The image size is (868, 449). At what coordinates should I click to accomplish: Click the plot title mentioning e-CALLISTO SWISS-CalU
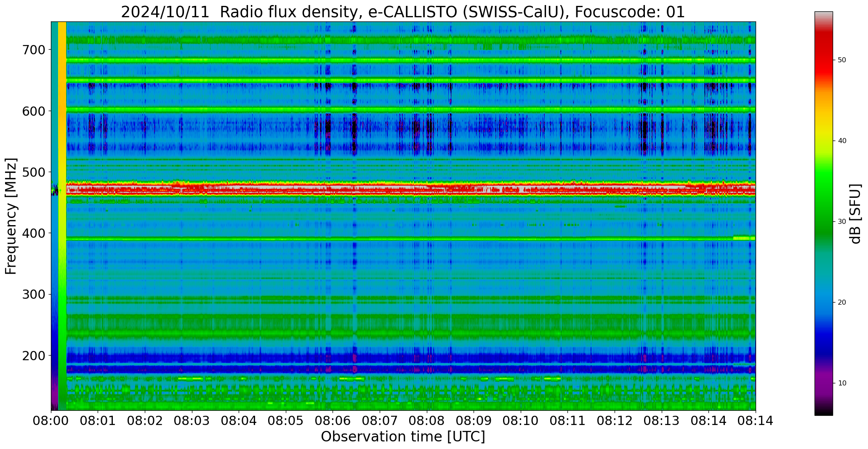[403, 12]
